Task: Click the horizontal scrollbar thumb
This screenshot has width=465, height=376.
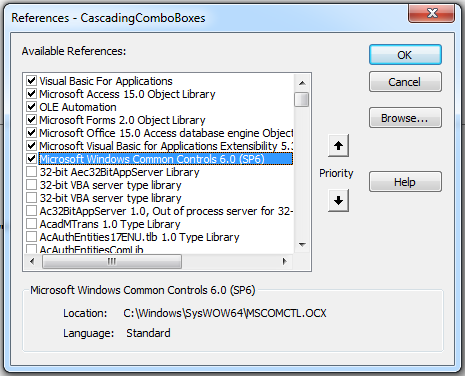Action: click(112, 261)
